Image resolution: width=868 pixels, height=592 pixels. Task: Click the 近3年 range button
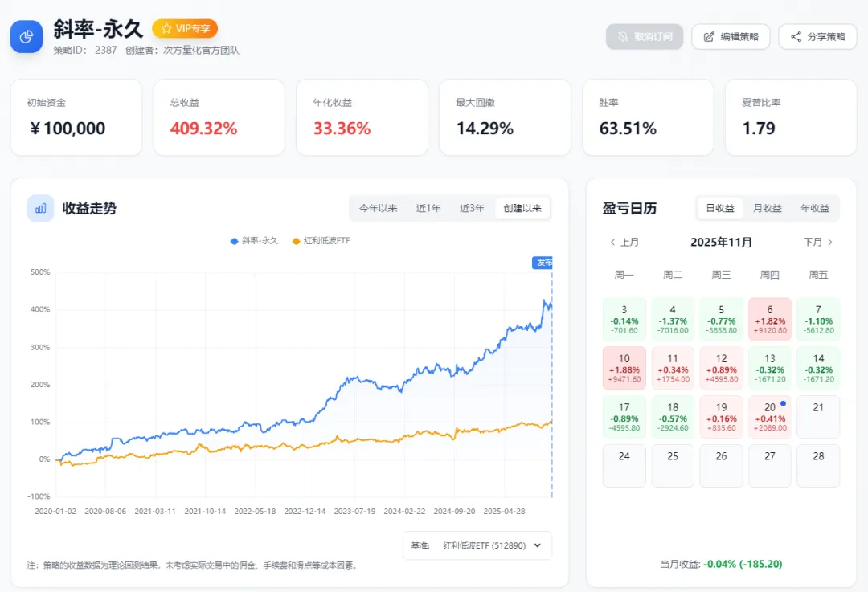coord(472,208)
